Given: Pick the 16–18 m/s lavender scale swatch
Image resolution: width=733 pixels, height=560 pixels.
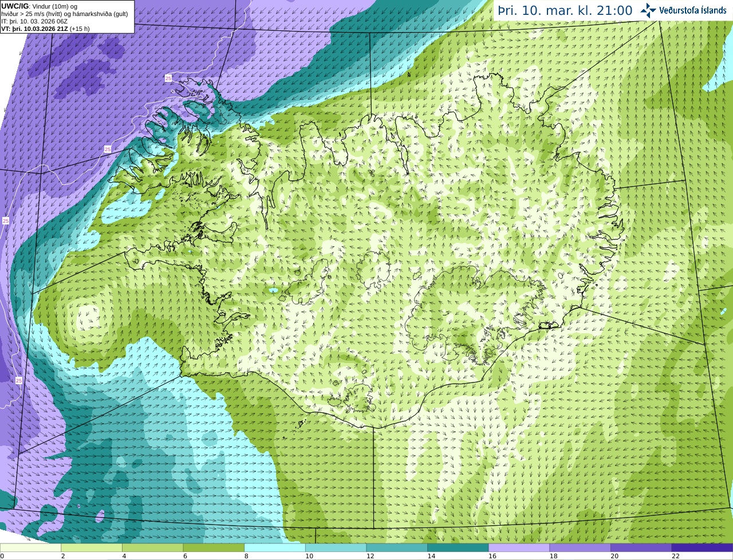Looking at the screenshot, I should tap(519, 547).
